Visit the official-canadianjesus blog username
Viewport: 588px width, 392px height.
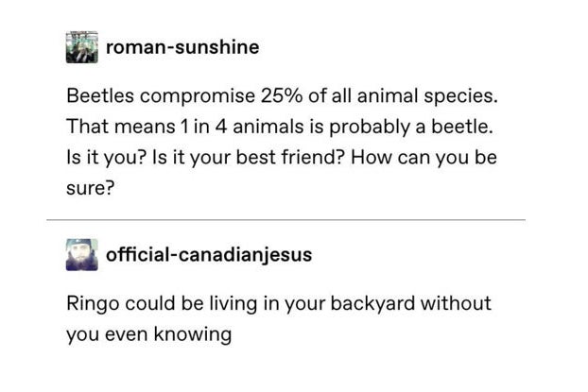(209, 255)
